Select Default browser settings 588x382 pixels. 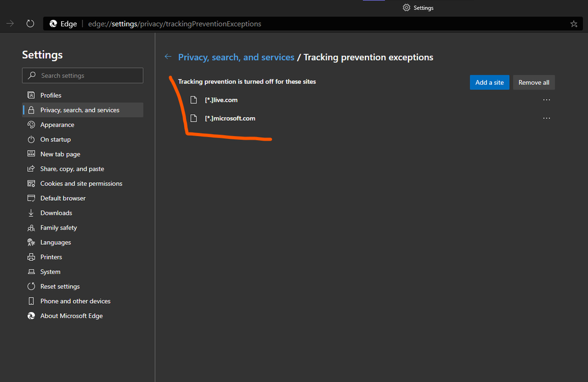tap(82, 198)
